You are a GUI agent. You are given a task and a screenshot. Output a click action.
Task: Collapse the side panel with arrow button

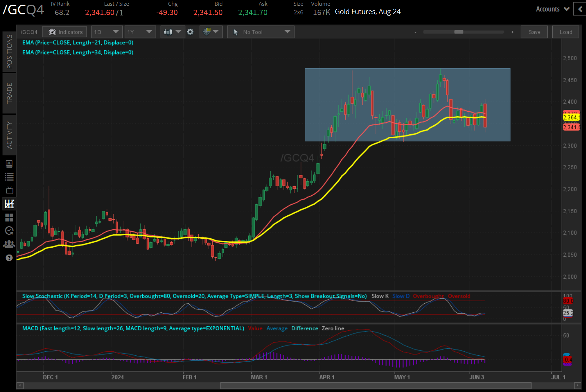tap(580, 9)
